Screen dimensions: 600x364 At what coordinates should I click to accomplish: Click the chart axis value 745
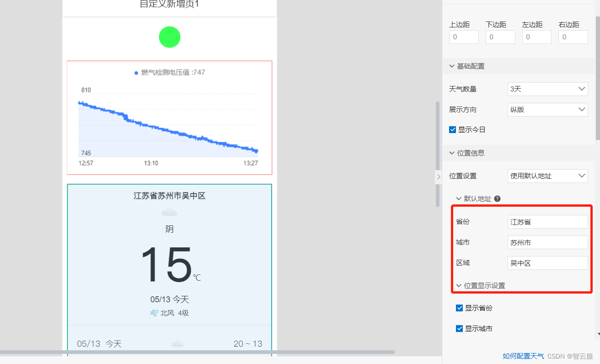pos(86,153)
